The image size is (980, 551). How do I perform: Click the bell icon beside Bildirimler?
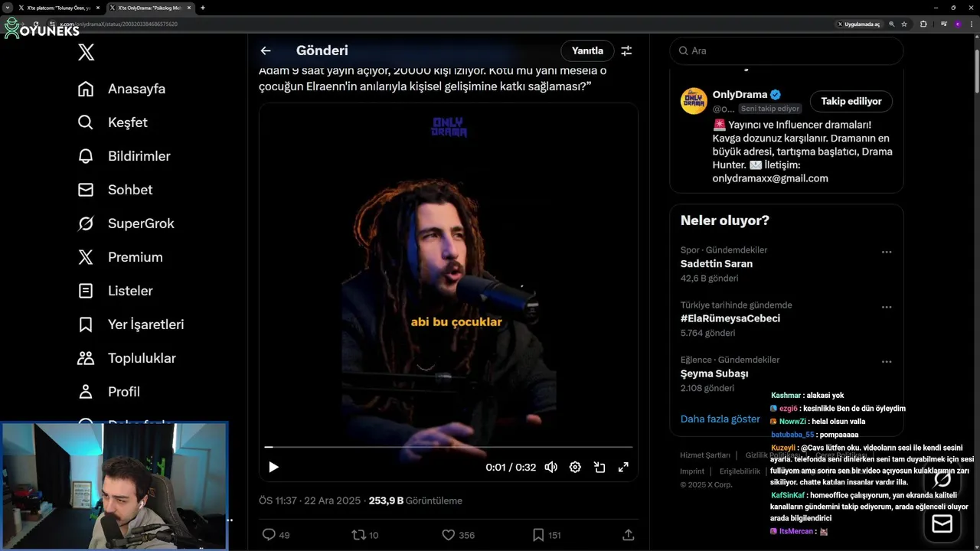pos(86,156)
